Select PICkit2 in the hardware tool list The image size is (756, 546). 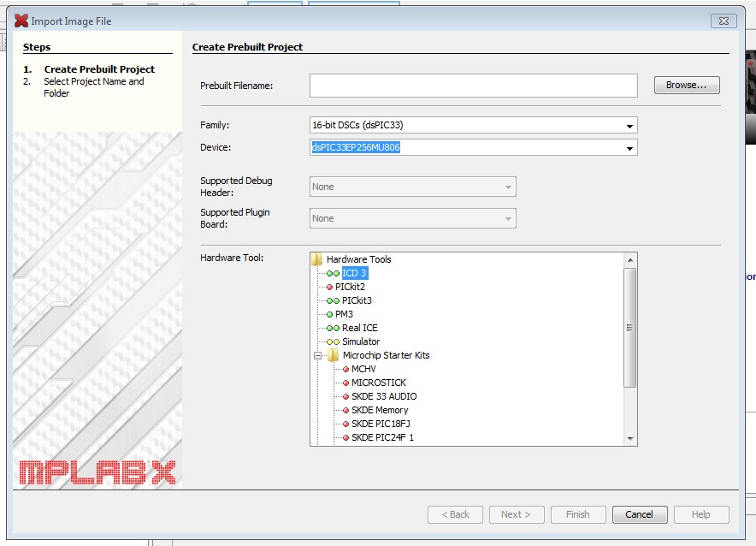[350, 287]
